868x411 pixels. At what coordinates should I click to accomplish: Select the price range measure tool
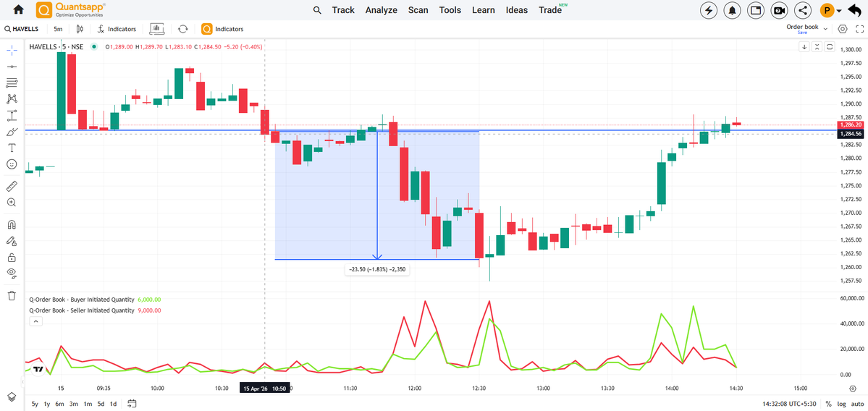[x=12, y=116]
